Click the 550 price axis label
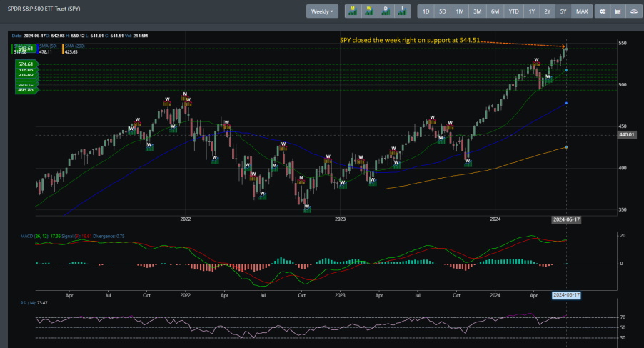 point(623,43)
